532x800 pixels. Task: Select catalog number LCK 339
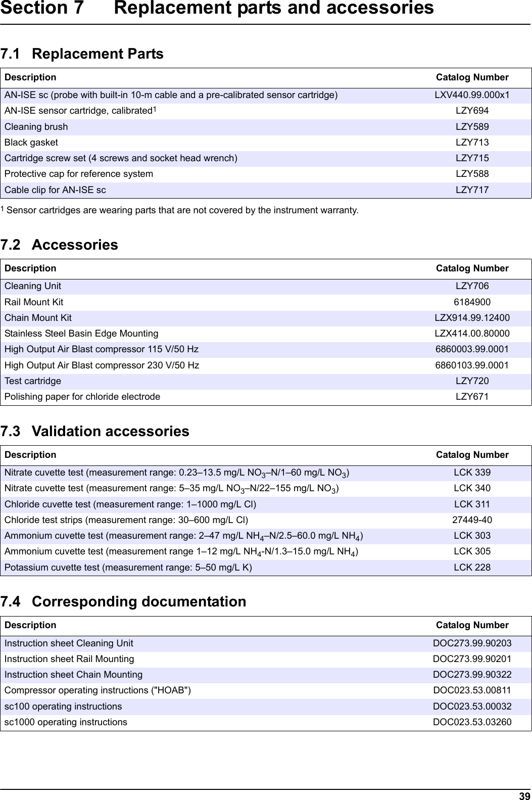pyautogui.click(x=472, y=473)
